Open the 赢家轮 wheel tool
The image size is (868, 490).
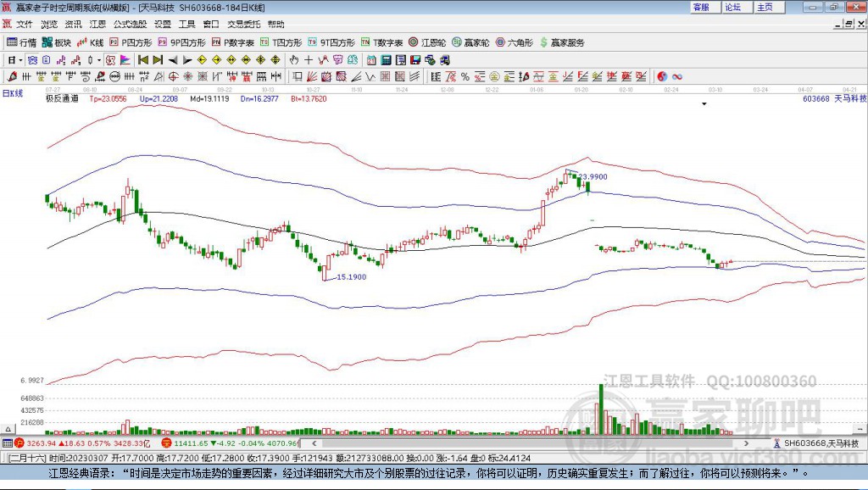[470, 42]
